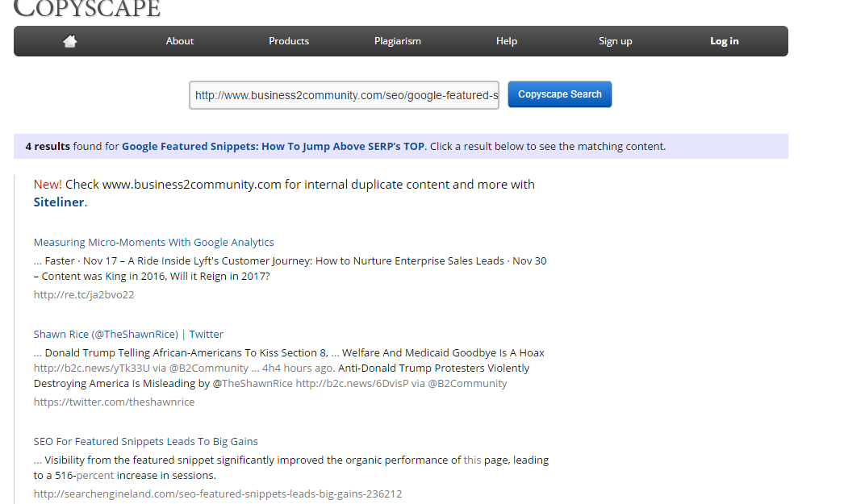Image resolution: width=844 pixels, height=504 pixels.
Task: Open the Shawn Rice Twitter result
Action: (128, 335)
